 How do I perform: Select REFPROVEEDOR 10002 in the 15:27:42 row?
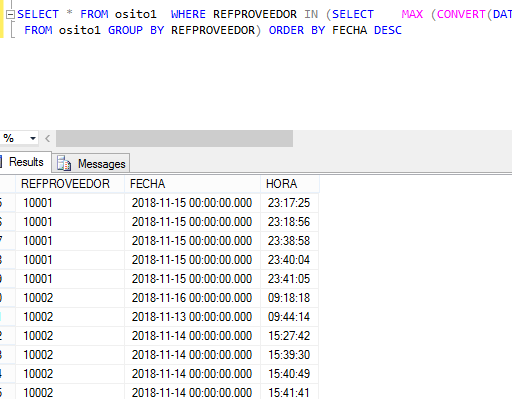[x=70, y=336]
